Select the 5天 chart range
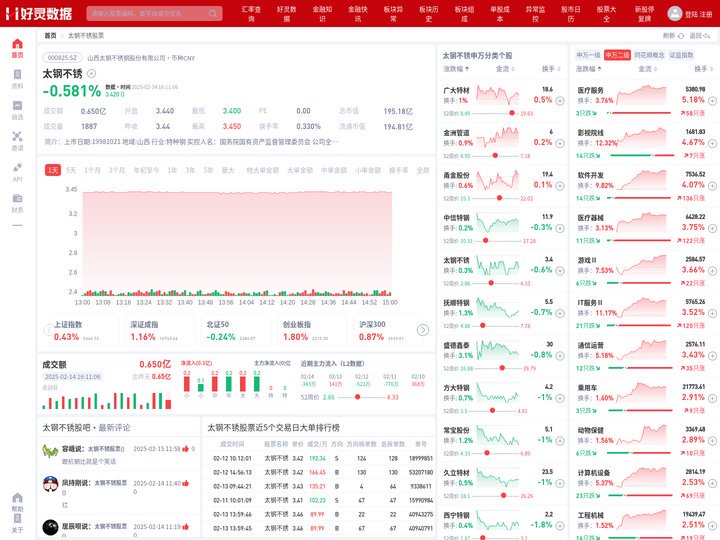The width and height of the screenshot is (720, 540). [x=71, y=170]
